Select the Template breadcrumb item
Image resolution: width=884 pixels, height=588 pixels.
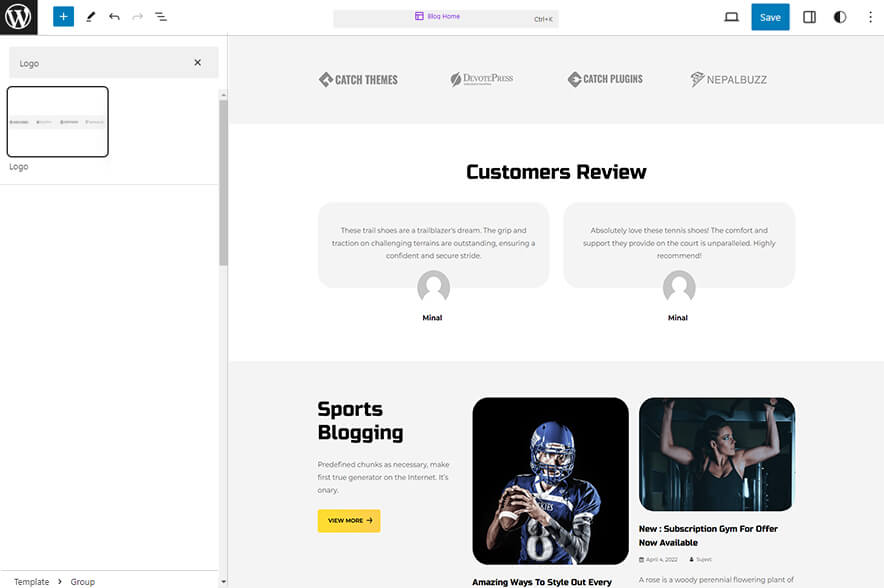point(31,581)
